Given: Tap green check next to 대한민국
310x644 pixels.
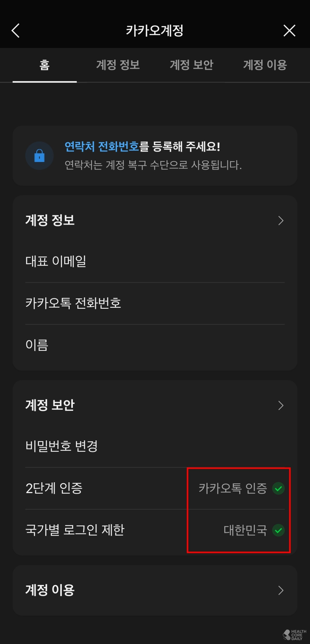Looking at the screenshot, I should [x=278, y=530].
